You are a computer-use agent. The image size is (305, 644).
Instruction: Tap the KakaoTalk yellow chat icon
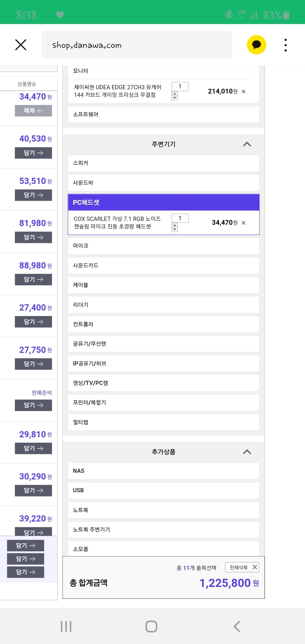[256, 45]
